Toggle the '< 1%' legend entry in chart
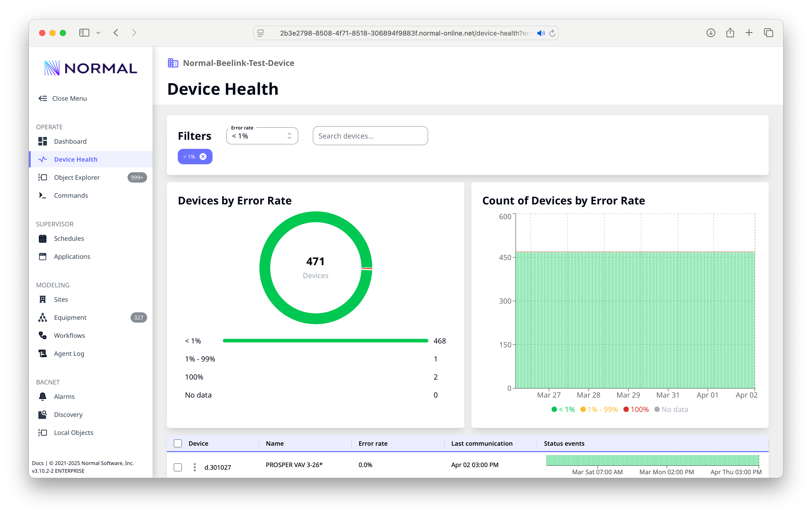812x516 pixels. point(563,409)
